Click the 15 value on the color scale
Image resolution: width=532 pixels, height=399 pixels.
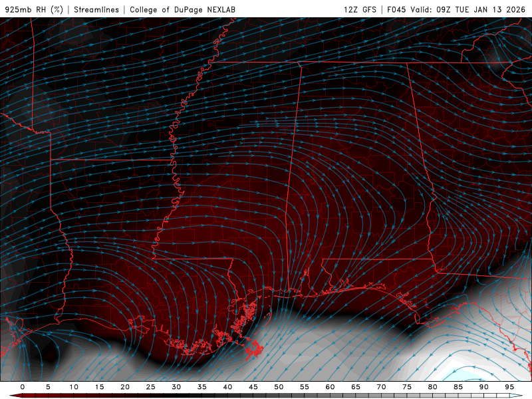[x=99, y=387]
